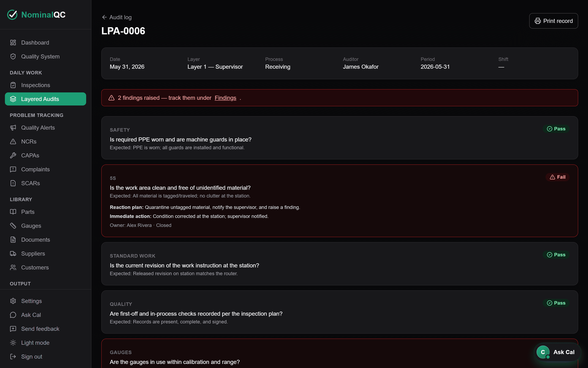Switch to Light mode

tap(46, 342)
